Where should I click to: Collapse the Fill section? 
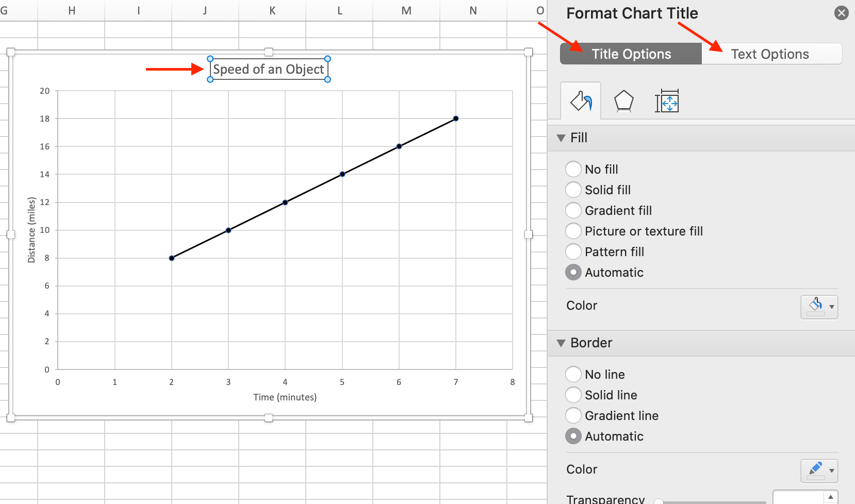[562, 138]
